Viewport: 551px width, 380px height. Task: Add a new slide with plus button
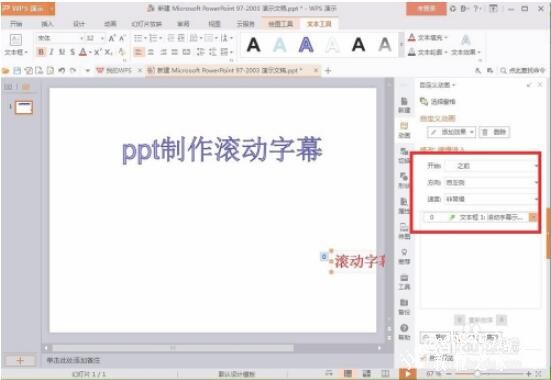coord(20,361)
